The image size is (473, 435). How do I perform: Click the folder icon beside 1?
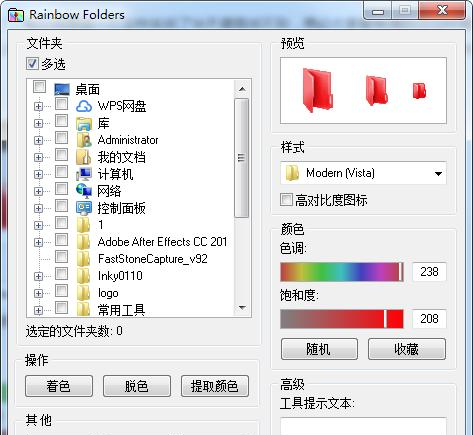[83, 225]
